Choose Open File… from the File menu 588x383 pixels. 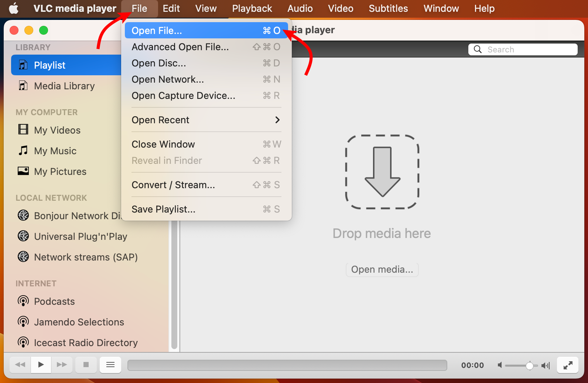pyautogui.click(x=206, y=31)
